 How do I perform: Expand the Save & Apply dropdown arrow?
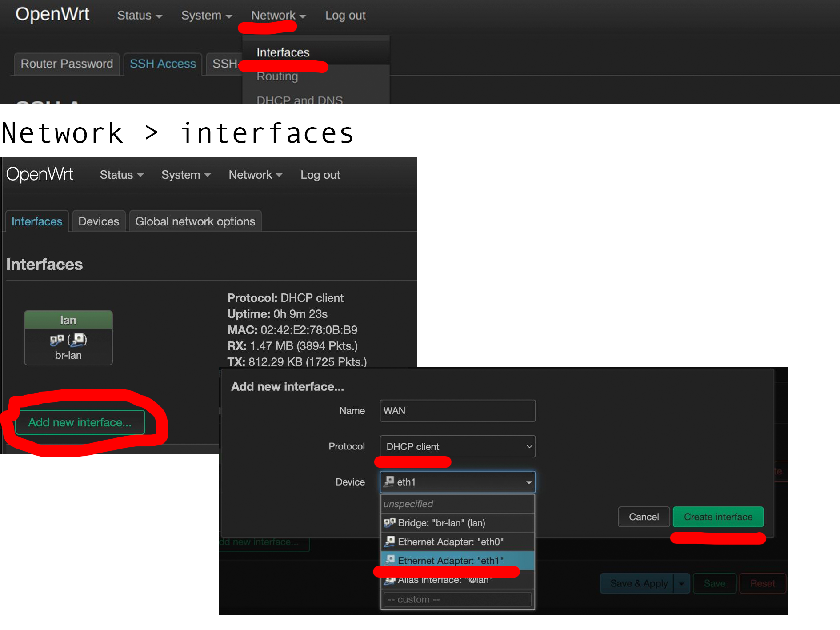tap(681, 583)
